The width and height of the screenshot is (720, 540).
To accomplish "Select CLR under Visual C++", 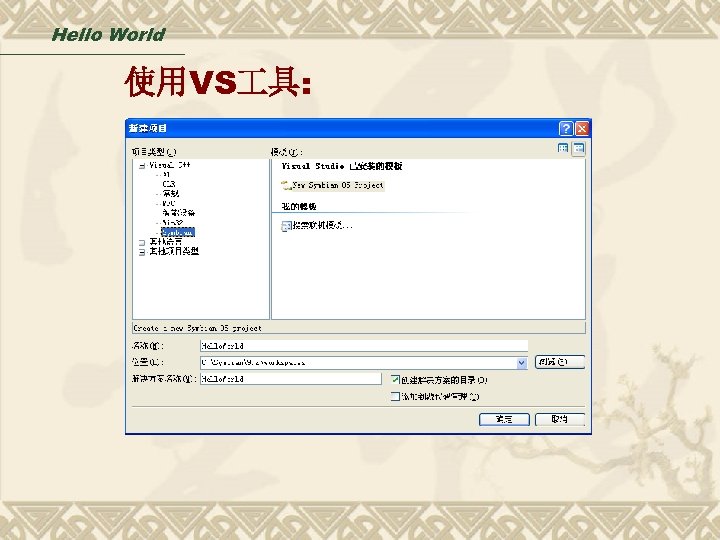I will pyautogui.click(x=169, y=184).
